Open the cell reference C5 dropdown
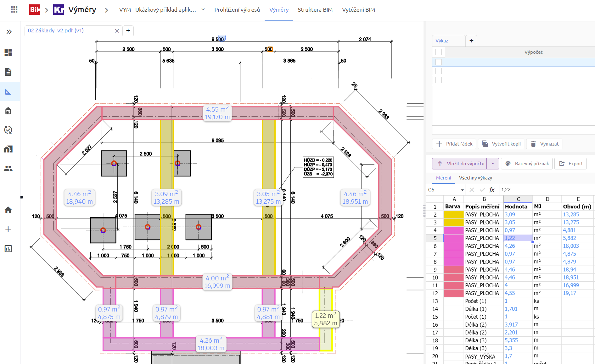595x364 pixels. 462,190
